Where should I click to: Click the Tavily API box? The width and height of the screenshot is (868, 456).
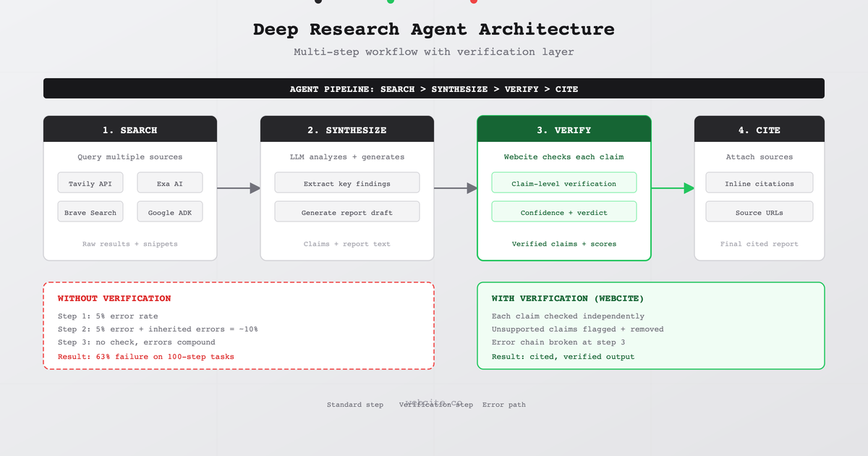(90, 182)
